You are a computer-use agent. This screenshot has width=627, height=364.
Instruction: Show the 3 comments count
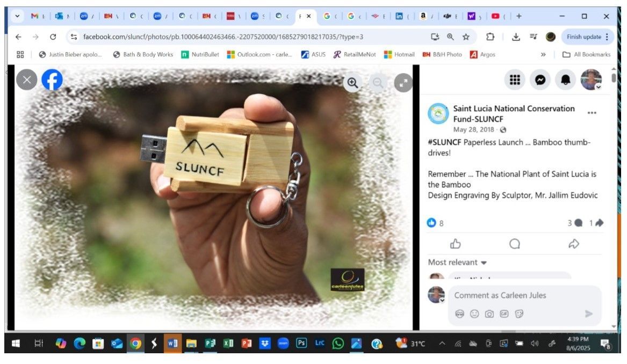pyautogui.click(x=575, y=223)
